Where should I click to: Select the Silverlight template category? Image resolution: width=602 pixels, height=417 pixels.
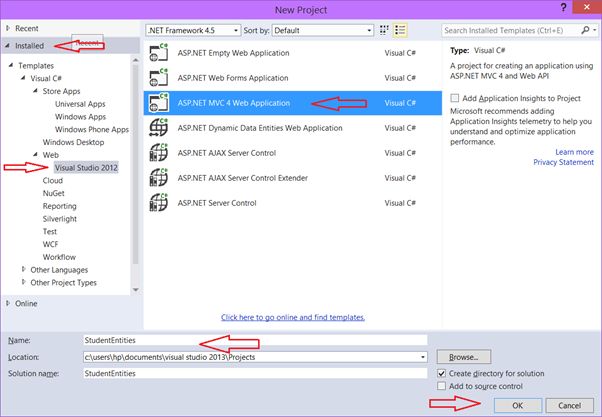pyautogui.click(x=60, y=219)
